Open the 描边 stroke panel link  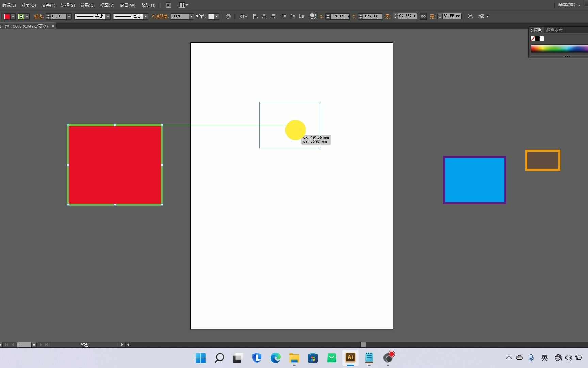(x=38, y=16)
